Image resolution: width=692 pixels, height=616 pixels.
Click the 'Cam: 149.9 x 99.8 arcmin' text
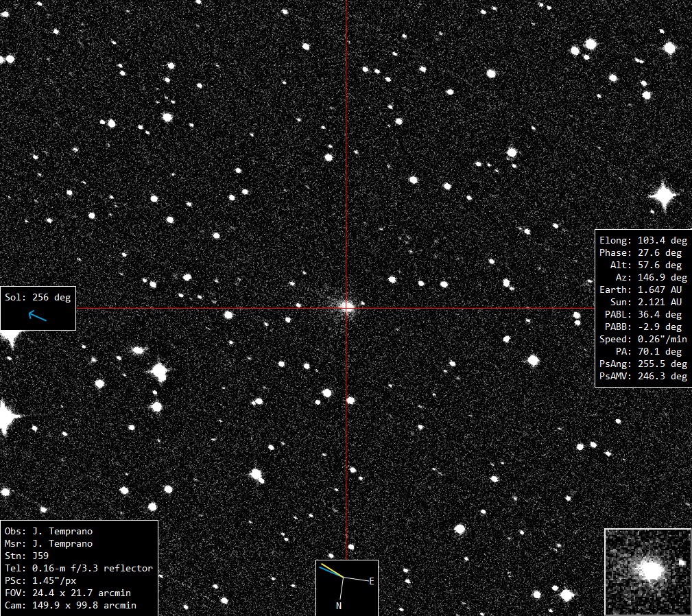tap(70, 606)
